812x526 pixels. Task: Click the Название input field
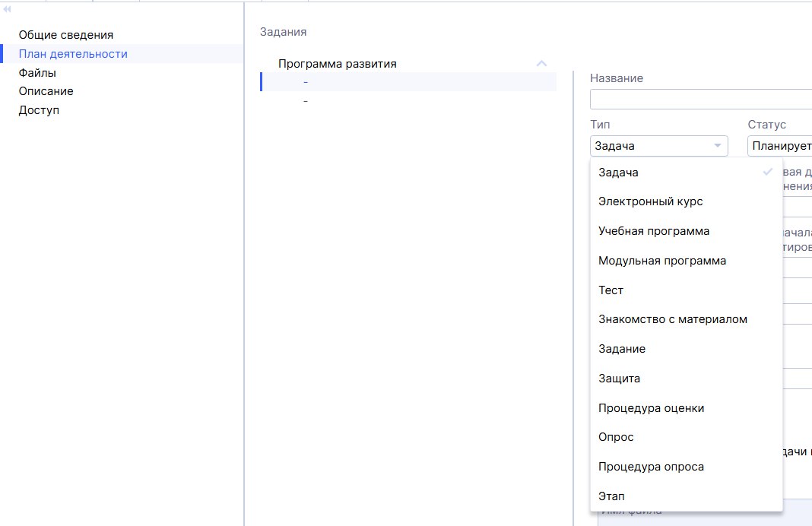700,100
